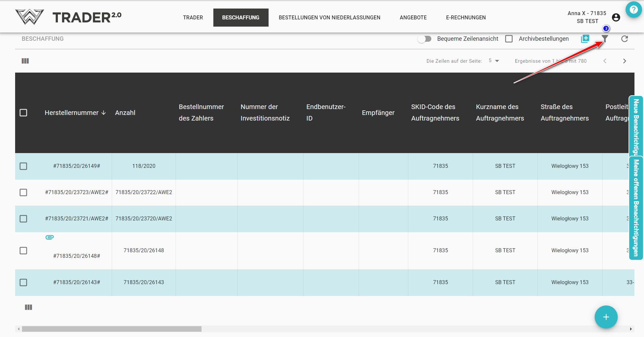Click paperclip attachment icon in order row
Screen dimensions: 644x337
pyautogui.click(x=50, y=237)
